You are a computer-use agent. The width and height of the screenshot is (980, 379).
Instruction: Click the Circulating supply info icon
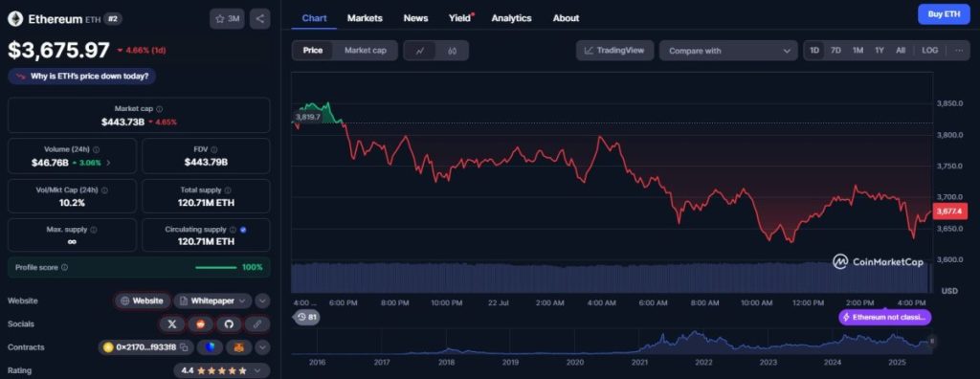point(233,230)
